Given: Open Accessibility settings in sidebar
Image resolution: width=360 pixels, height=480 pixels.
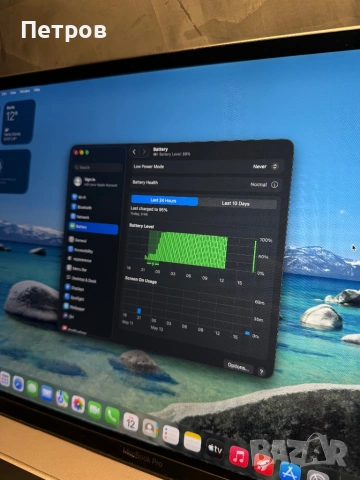Looking at the screenshot, I should pyautogui.click(x=81, y=250).
